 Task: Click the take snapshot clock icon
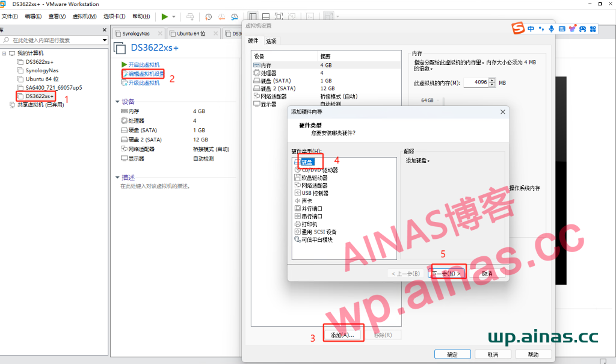click(x=209, y=16)
